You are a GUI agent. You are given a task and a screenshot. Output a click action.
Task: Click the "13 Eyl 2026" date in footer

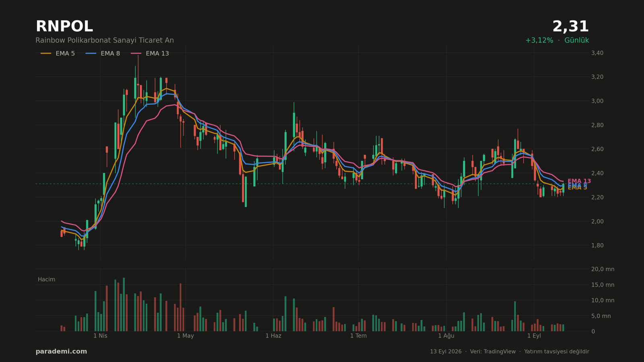coord(446,352)
